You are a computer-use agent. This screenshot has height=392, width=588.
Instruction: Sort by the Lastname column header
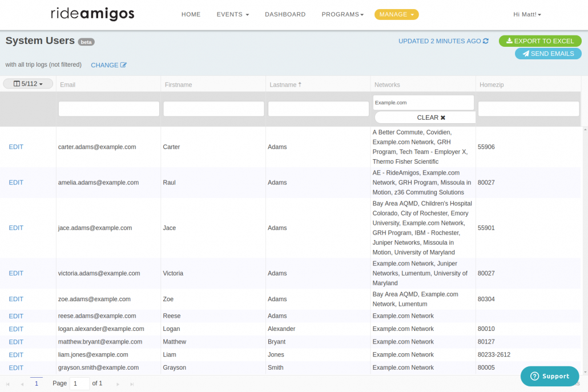(x=285, y=84)
